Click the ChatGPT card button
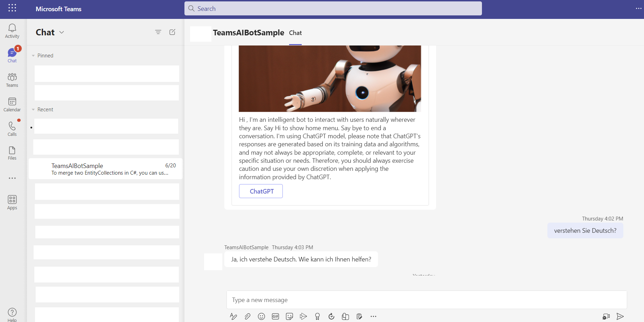 click(261, 191)
